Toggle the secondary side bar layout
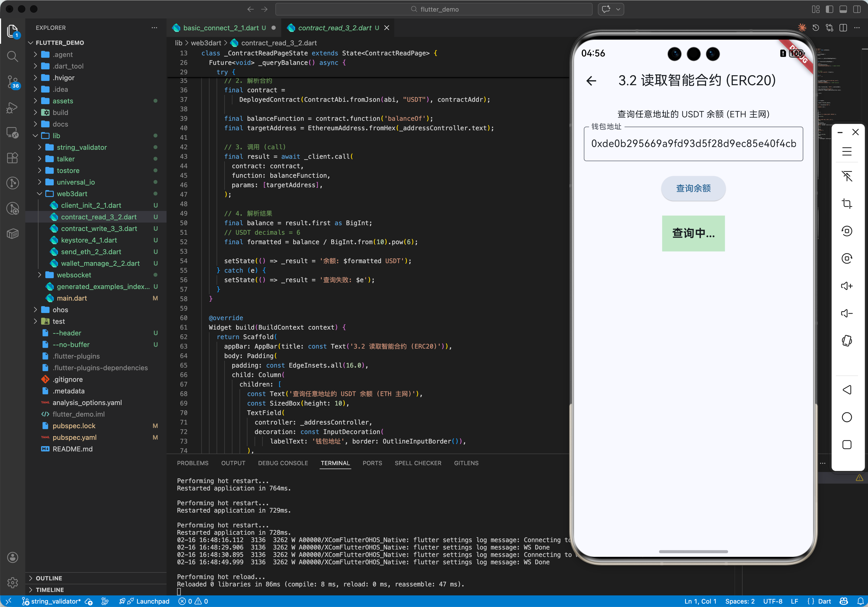 pyautogui.click(x=857, y=9)
